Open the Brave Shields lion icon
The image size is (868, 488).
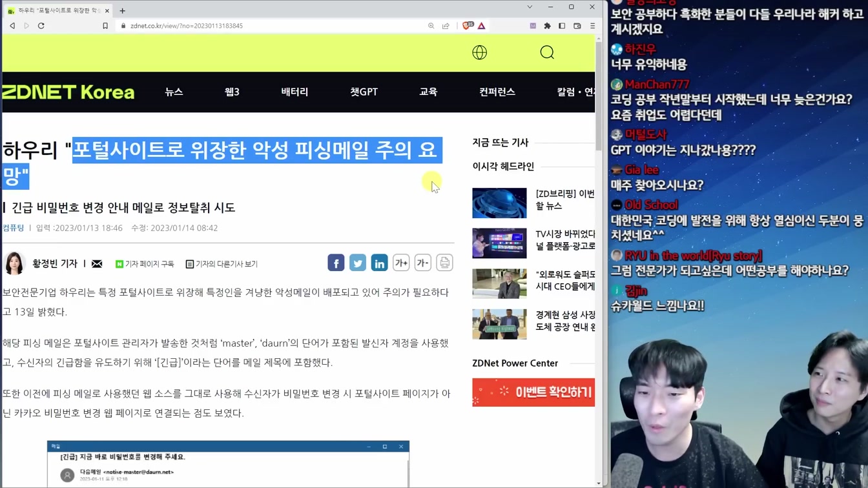[x=468, y=26]
